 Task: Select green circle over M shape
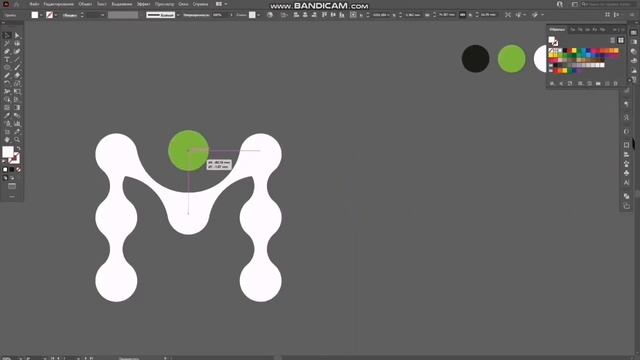[x=189, y=151]
